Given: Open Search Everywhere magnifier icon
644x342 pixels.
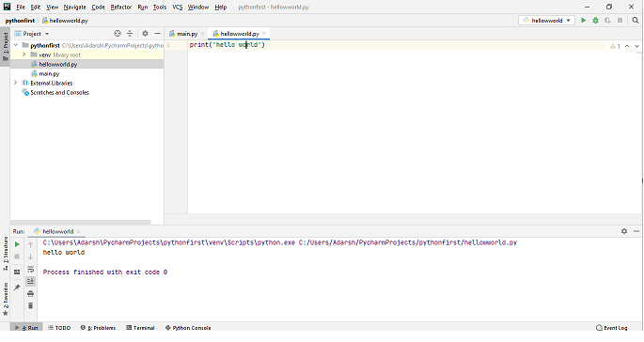Looking at the screenshot, I should (636, 20).
